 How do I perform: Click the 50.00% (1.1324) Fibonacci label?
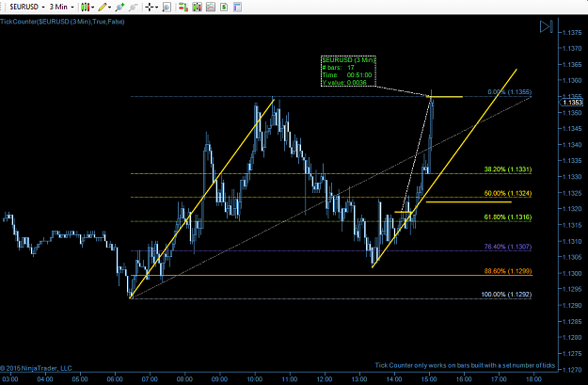click(508, 193)
